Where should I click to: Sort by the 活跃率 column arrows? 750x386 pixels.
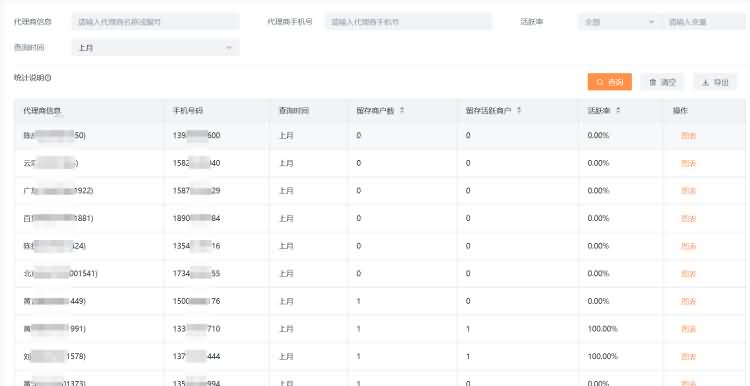point(618,110)
